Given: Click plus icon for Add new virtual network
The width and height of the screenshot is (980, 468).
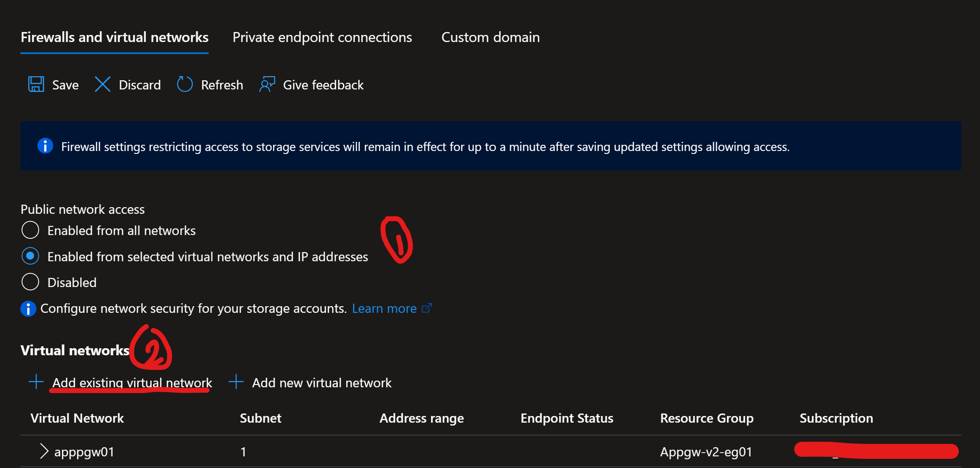Looking at the screenshot, I should click(236, 382).
